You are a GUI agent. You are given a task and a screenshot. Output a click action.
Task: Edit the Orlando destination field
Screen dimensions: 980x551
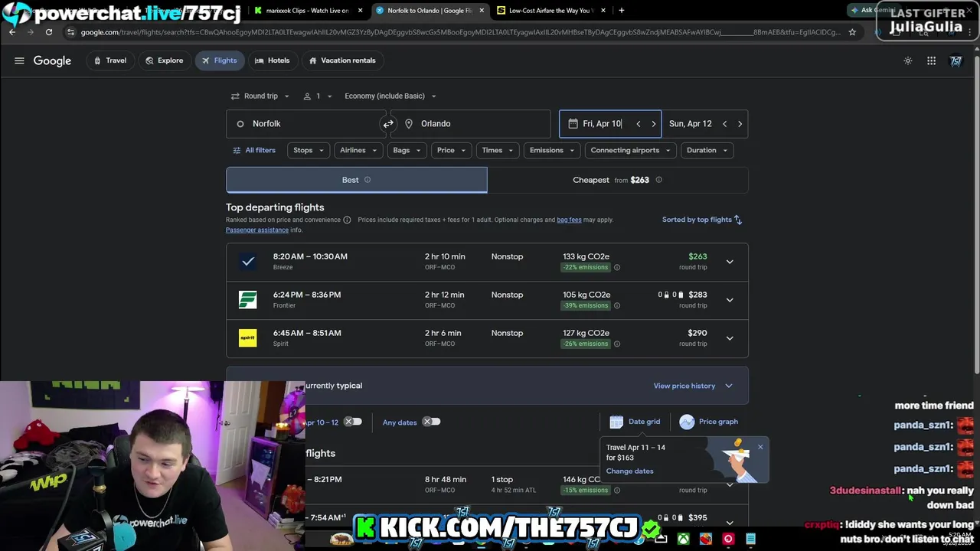pos(470,123)
